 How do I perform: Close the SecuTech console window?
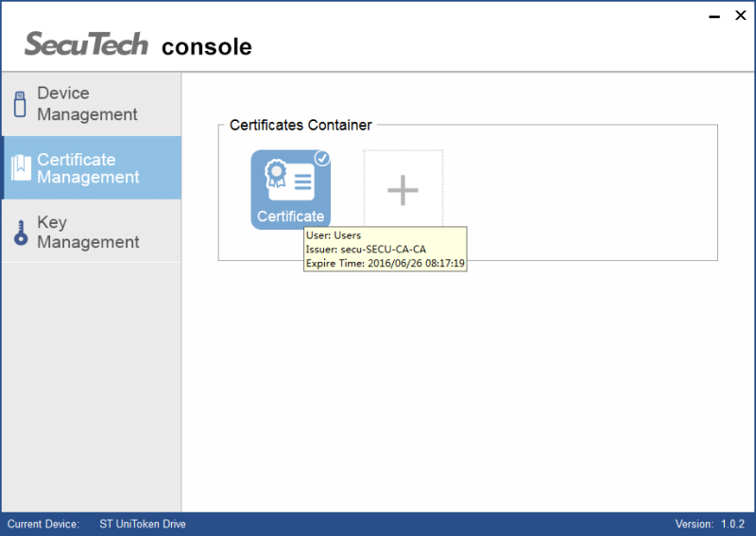click(x=741, y=15)
